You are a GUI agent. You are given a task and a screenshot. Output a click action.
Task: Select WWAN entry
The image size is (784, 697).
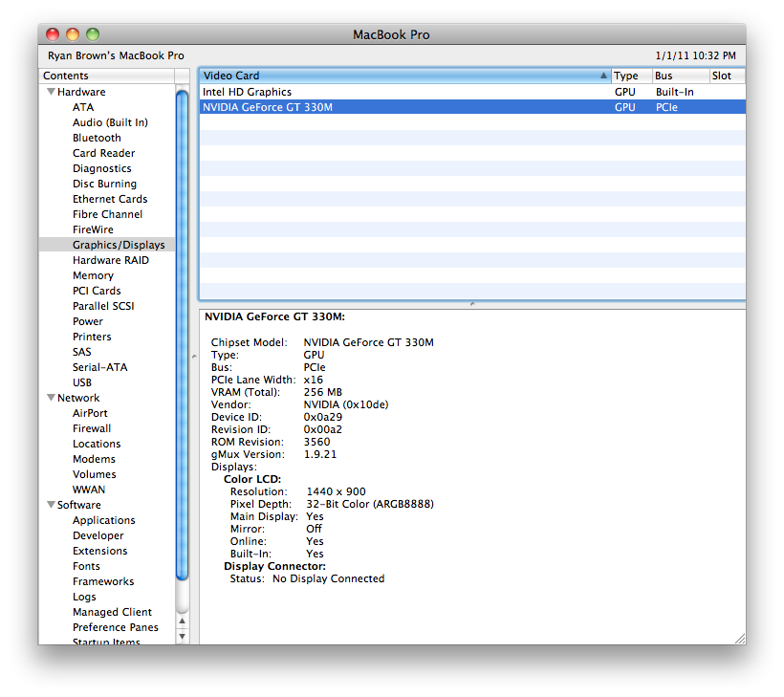pyautogui.click(x=89, y=490)
